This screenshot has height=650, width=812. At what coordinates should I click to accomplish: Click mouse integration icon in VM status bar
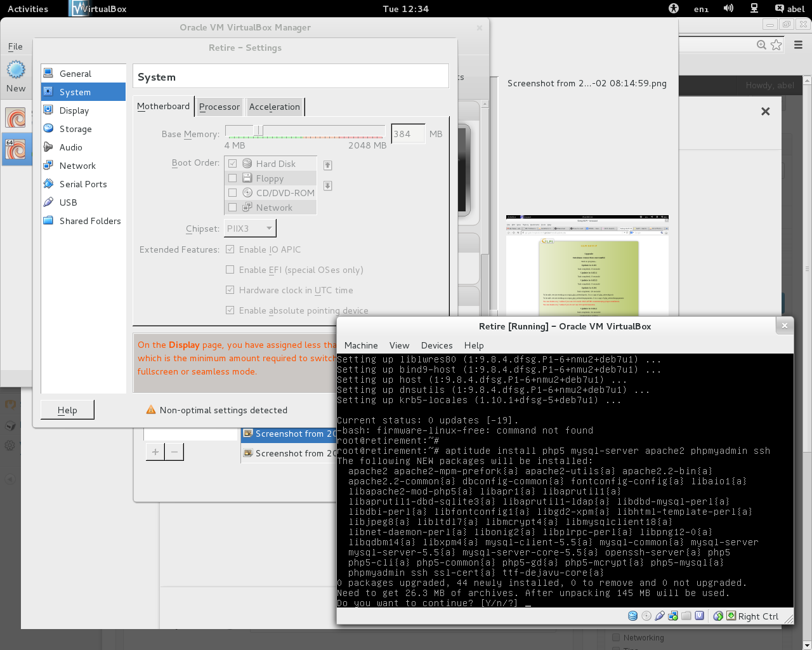coord(718,616)
